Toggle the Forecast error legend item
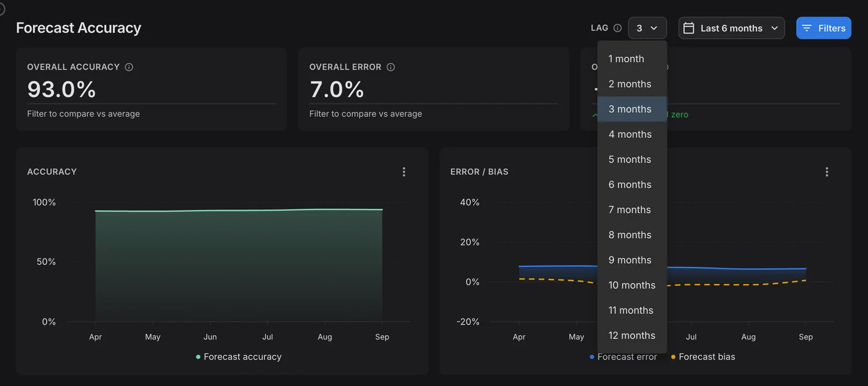 (623, 357)
